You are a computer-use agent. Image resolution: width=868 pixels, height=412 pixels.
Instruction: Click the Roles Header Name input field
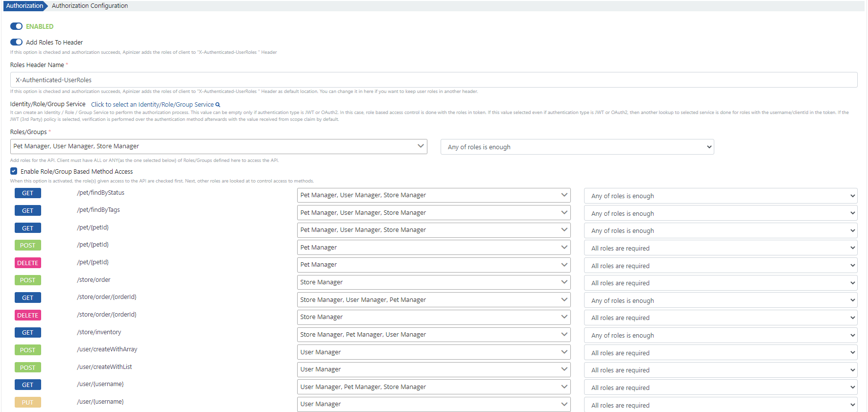[x=433, y=80]
